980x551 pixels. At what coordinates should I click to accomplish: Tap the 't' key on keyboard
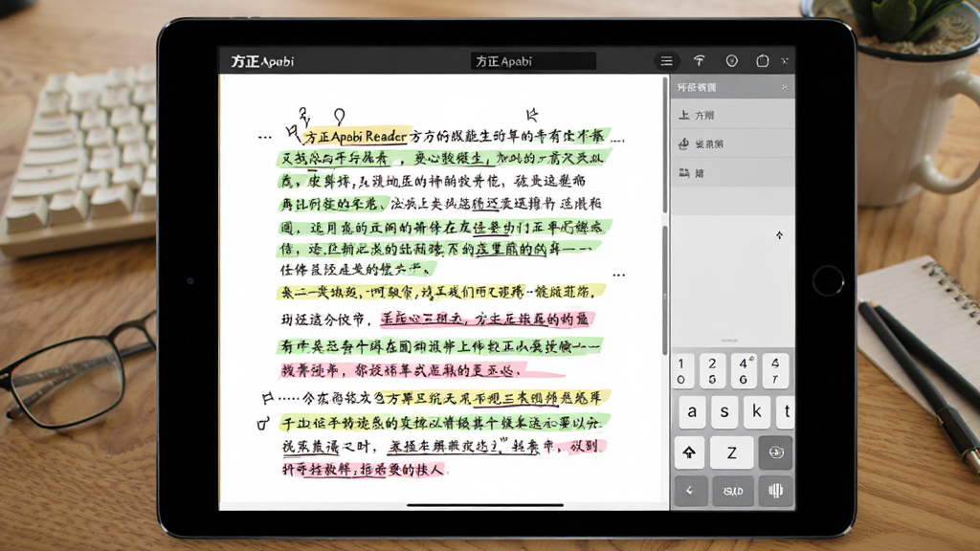(x=786, y=411)
